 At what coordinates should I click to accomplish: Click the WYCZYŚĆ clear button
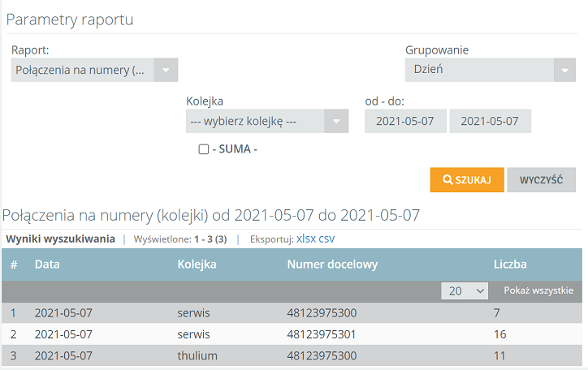(x=541, y=180)
